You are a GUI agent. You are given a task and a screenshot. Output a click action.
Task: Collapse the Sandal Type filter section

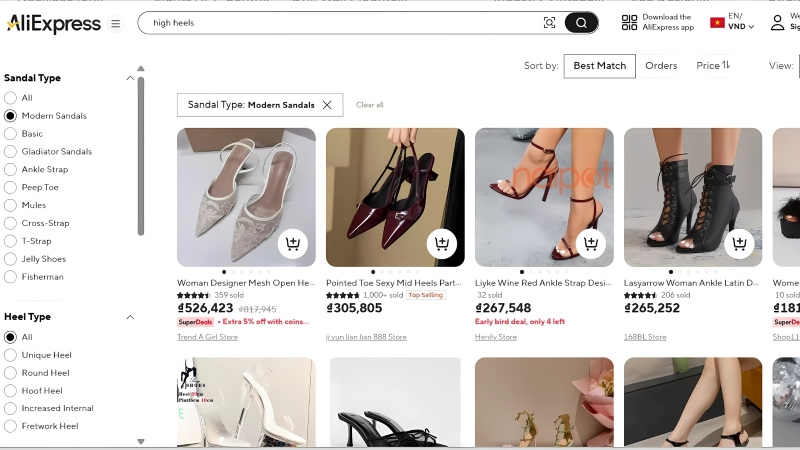point(130,78)
